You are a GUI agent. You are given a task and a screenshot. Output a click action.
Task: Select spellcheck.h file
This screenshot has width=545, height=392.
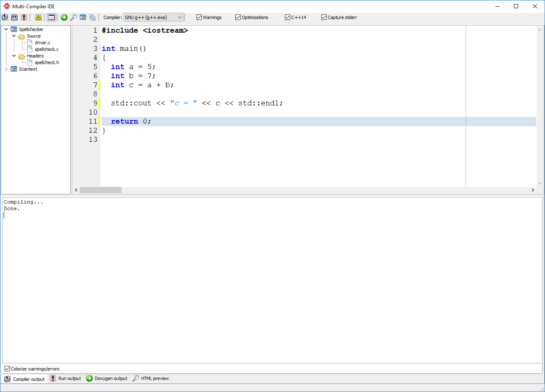46,62
